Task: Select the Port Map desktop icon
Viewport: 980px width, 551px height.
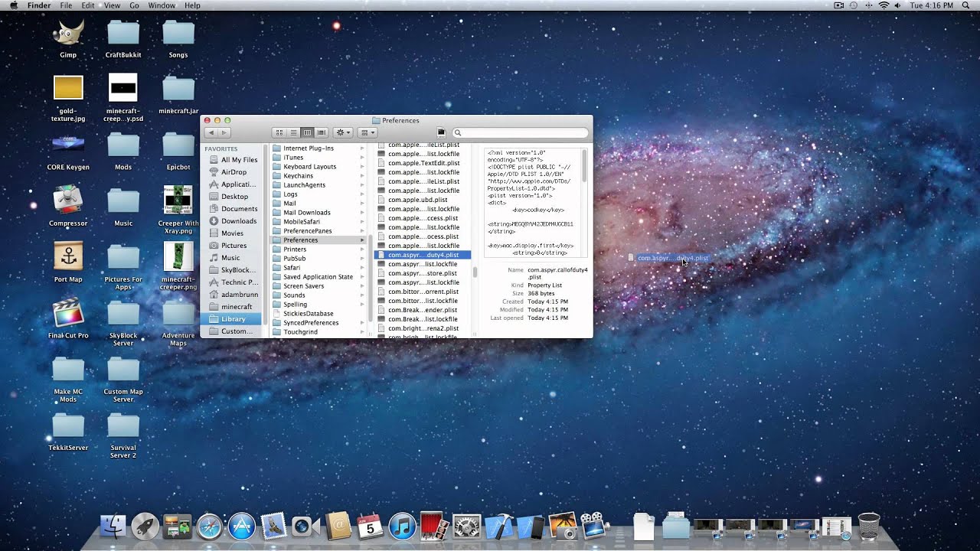Action: point(68,256)
